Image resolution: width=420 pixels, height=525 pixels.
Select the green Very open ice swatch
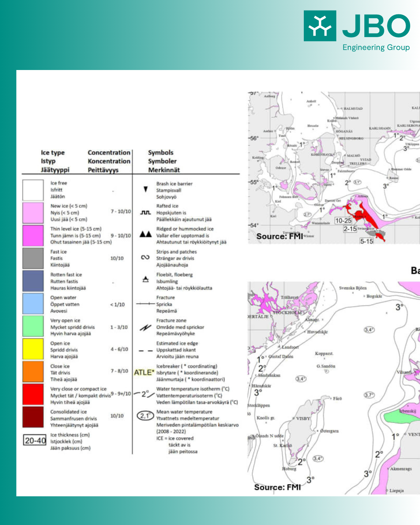(x=33, y=327)
